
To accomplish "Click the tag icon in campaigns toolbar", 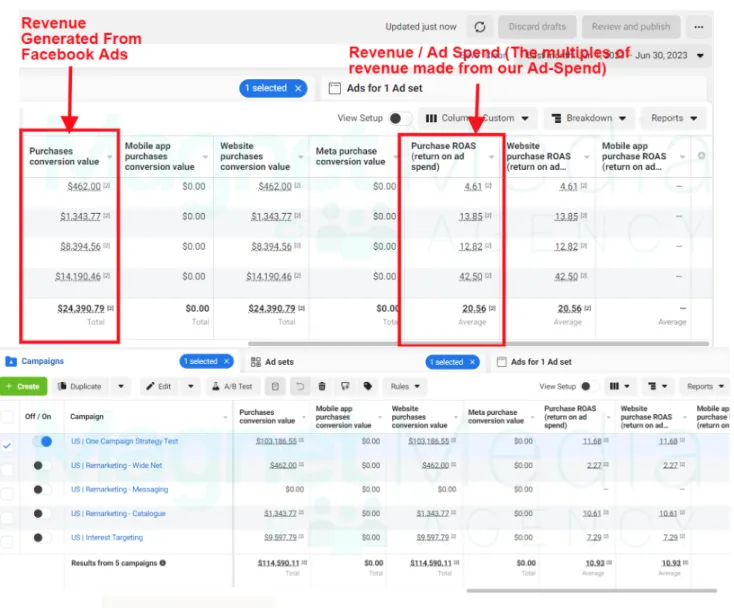I will click(x=368, y=386).
